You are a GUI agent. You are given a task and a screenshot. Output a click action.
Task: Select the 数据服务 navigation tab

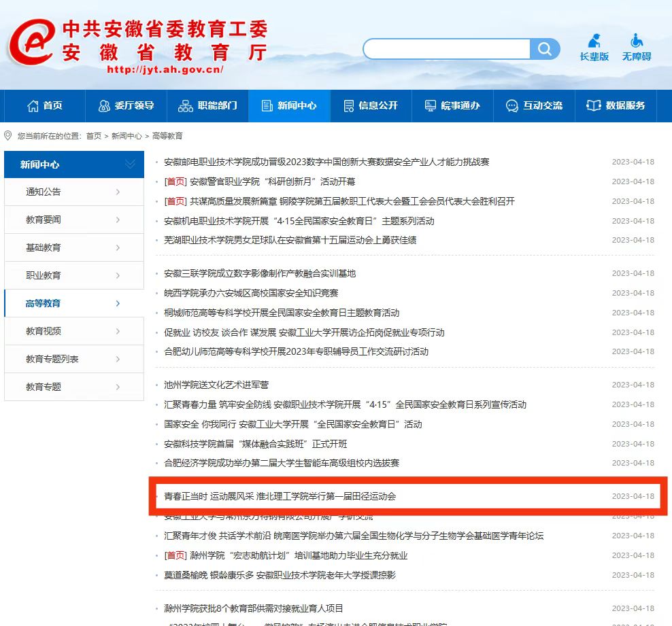616,106
